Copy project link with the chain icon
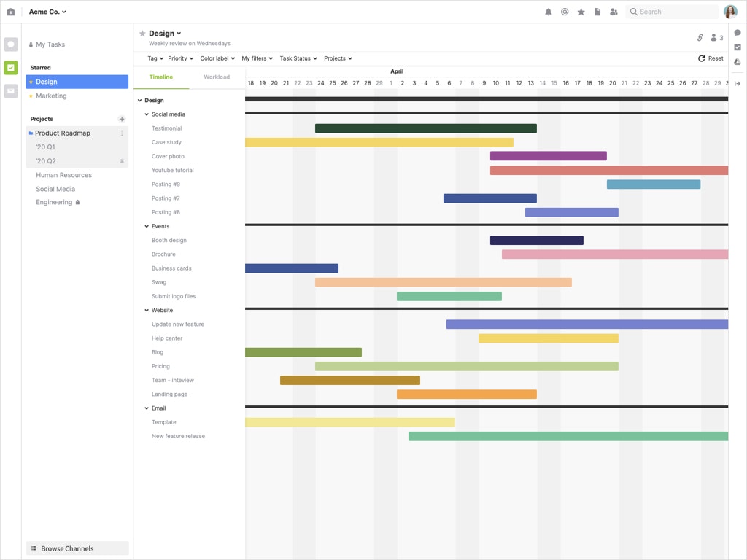Image resolution: width=747 pixels, height=560 pixels. (700, 37)
